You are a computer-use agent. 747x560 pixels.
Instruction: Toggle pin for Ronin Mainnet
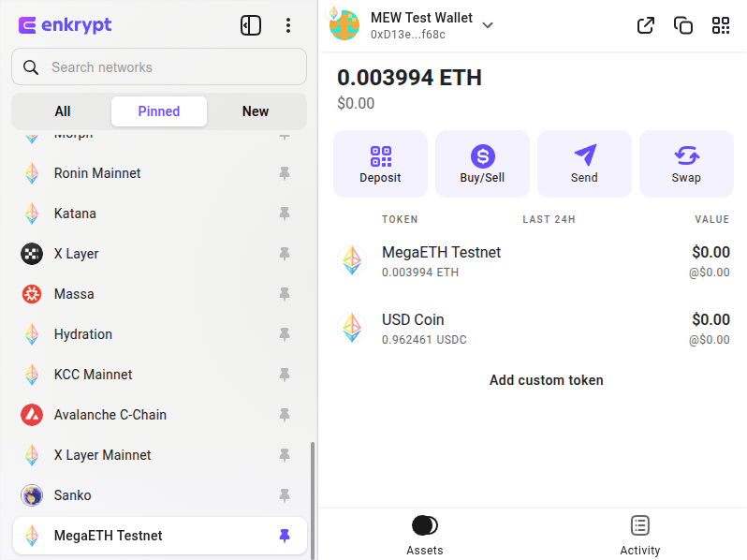coord(285,173)
